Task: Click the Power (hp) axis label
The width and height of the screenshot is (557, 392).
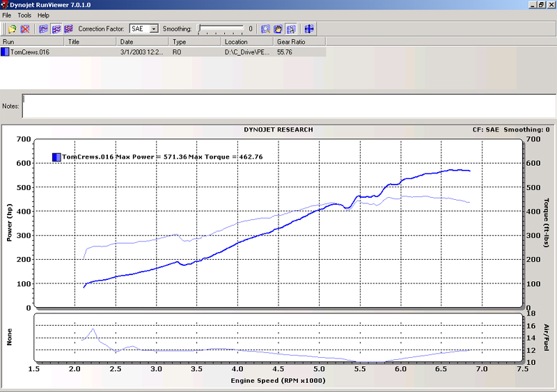Action: (x=9, y=223)
